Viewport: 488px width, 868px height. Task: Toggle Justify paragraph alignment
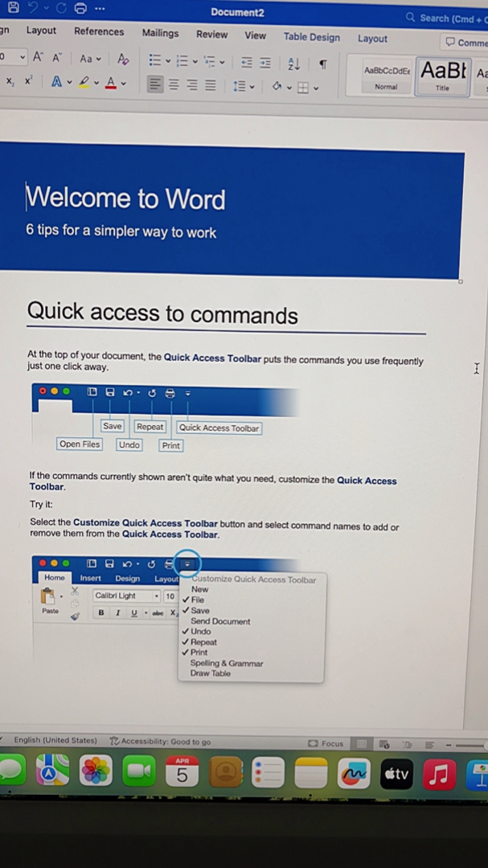[211, 86]
